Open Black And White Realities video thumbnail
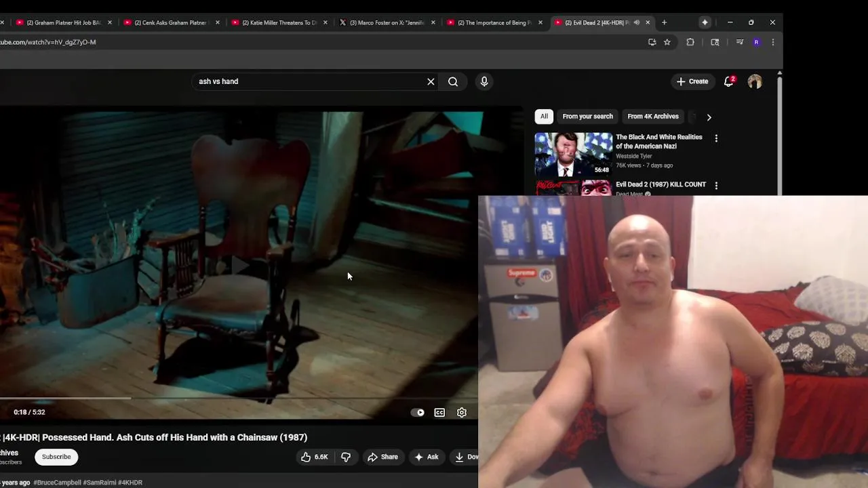This screenshot has width=868, height=488. pyautogui.click(x=574, y=155)
